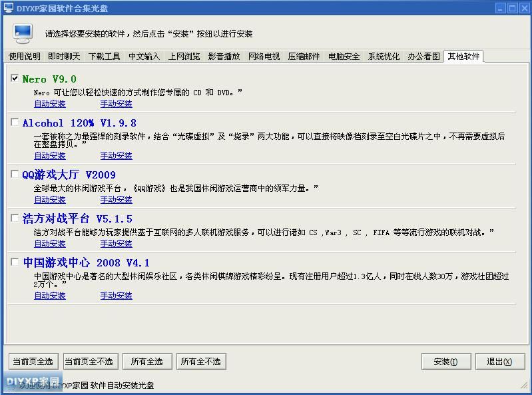This screenshot has height=395, width=532.
Task: Click the 所有全不选 button
Action: click(x=201, y=362)
